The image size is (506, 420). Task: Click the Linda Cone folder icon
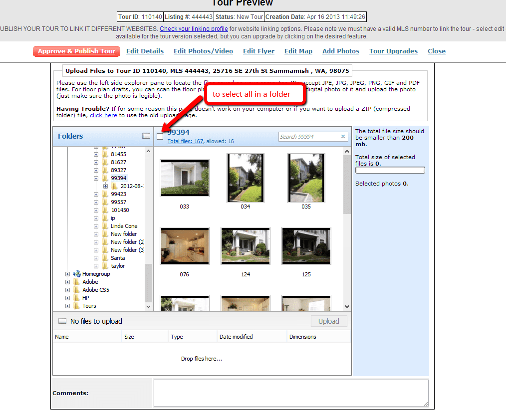[x=105, y=226]
